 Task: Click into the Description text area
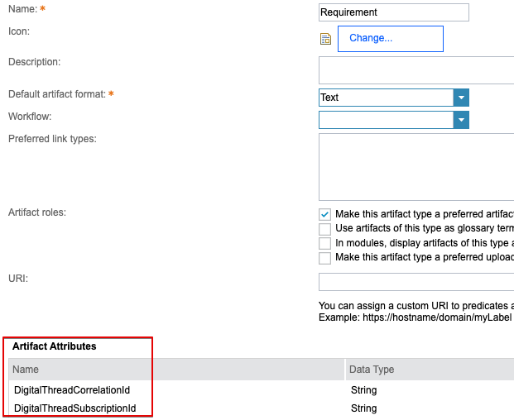click(416, 69)
